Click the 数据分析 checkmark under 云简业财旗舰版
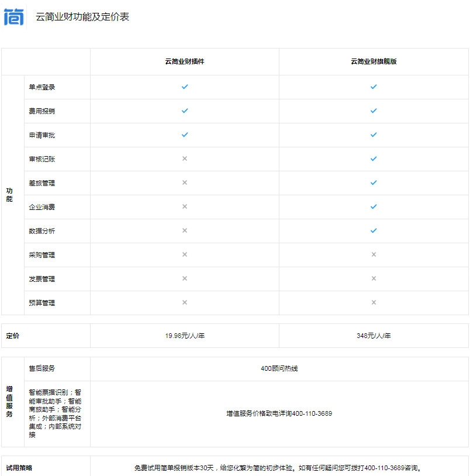470x476 pixels. pos(374,230)
